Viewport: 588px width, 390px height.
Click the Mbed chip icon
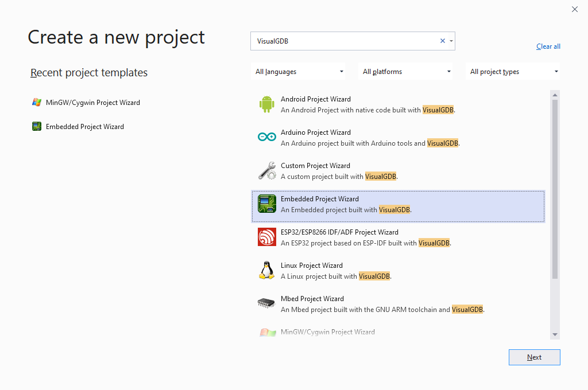[x=266, y=303]
